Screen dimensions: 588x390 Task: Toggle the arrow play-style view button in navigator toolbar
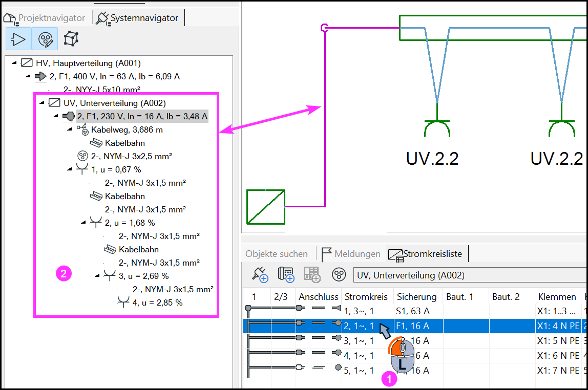point(18,38)
